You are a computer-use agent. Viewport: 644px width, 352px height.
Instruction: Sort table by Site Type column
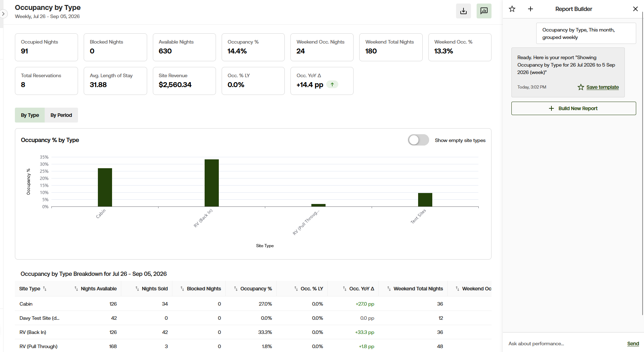[x=33, y=289]
